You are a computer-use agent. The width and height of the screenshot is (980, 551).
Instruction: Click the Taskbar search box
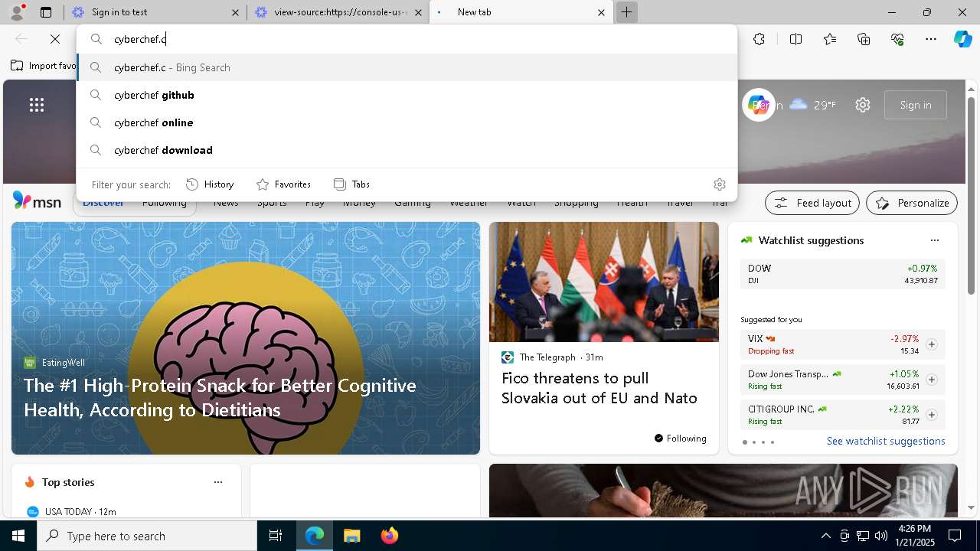pyautogui.click(x=147, y=536)
